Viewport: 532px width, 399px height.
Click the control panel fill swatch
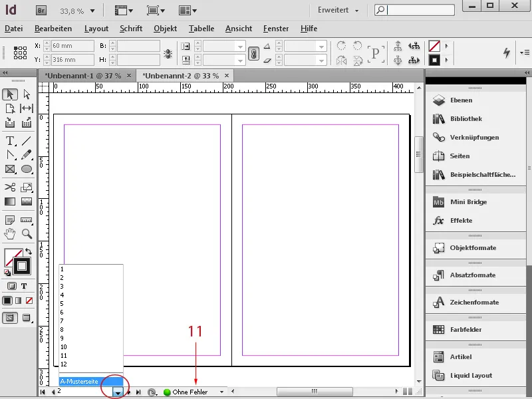coord(434,46)
